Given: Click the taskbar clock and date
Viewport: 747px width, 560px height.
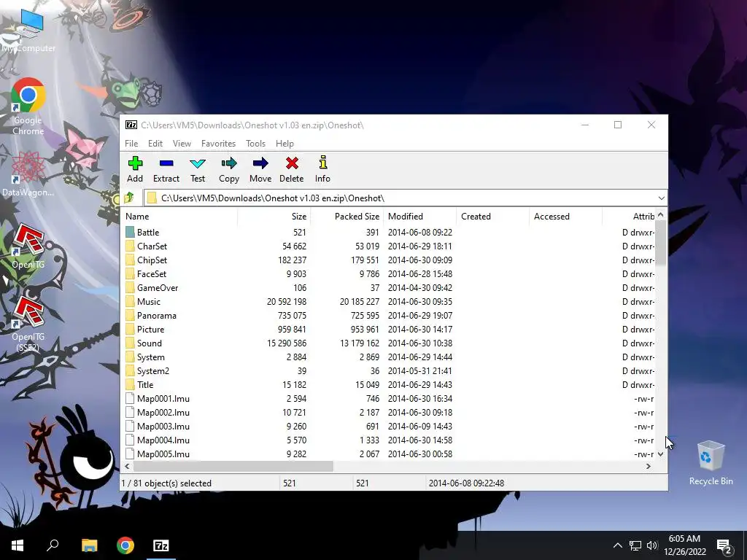Looking at the screenshot, I should click(684, 545).
